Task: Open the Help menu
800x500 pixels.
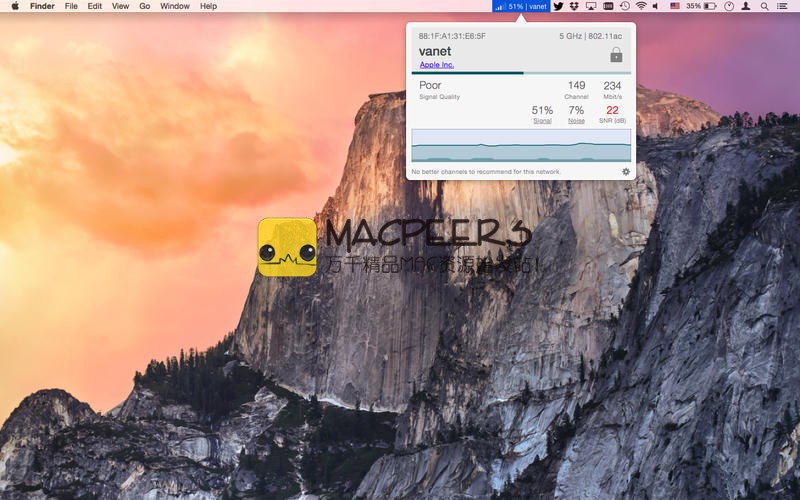Action: click(208, 6)
